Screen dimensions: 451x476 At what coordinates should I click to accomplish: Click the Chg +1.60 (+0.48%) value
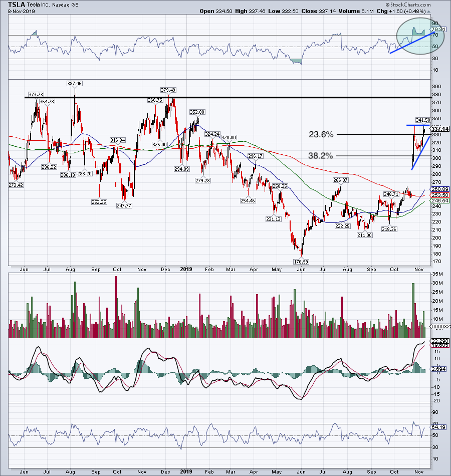[x=401, y=11]
